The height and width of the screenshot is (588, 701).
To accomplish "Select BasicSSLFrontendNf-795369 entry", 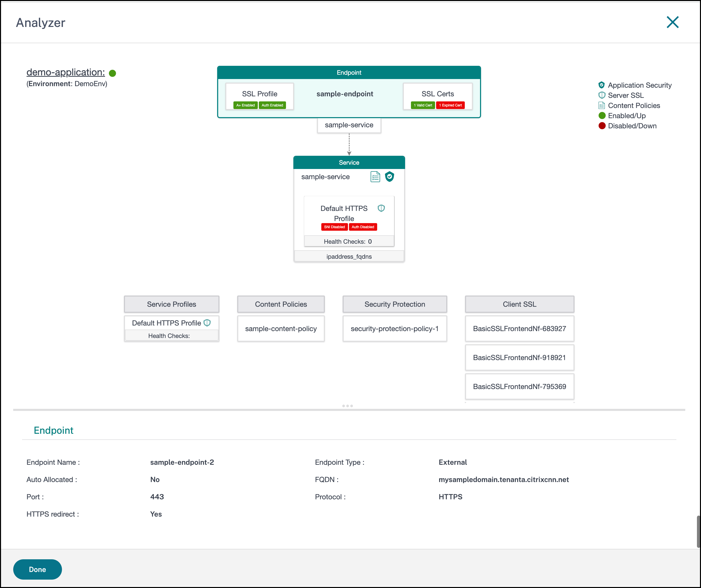I will click(x=519, y=387).
